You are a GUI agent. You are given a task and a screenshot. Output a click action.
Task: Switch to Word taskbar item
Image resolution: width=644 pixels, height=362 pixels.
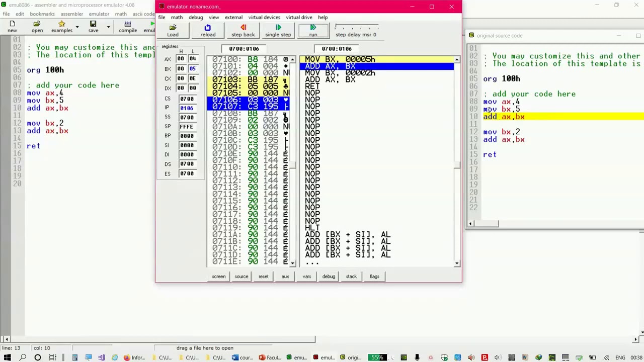243,357
